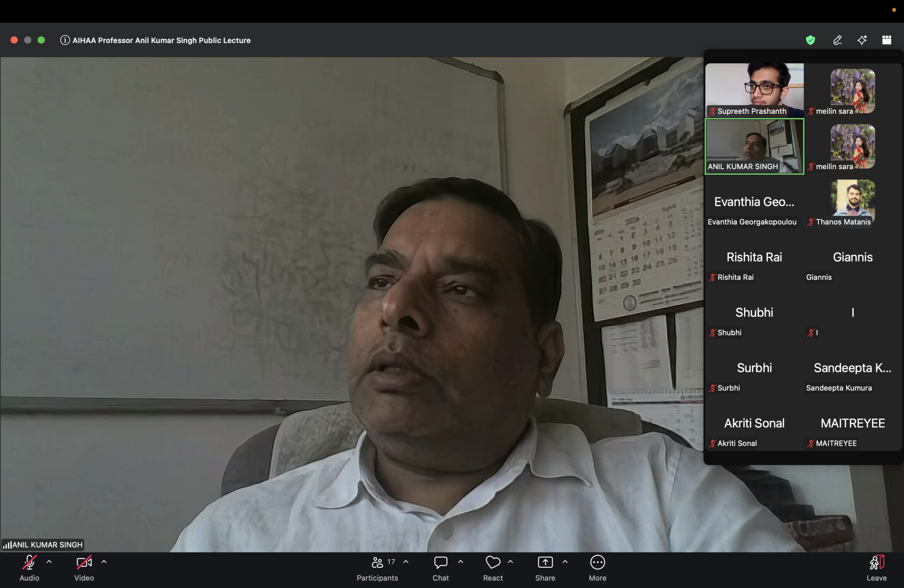The image size is (904, 588).
Task: Select the Surbhi participant tile
Action: coord(754,368)
